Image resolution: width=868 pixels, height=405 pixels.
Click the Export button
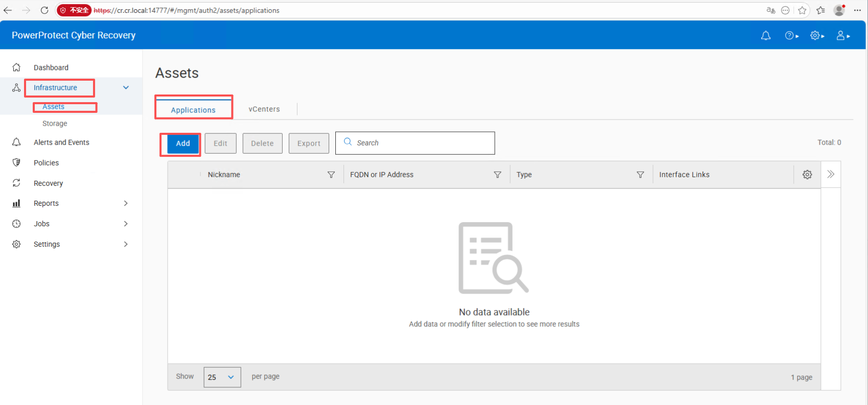[309, 144]
